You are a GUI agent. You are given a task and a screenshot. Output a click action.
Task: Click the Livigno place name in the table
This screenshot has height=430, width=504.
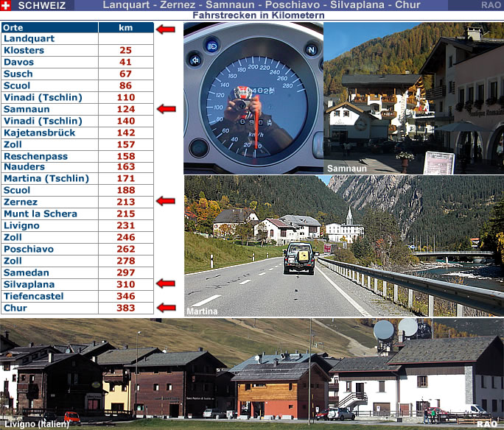click(x=21, y=226)
